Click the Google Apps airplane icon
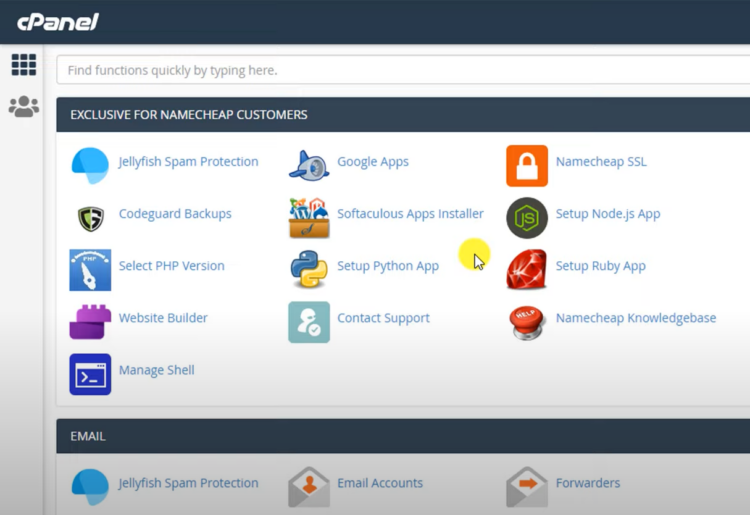The width and height of the screenshot is (750, 515). click(x=309, y=165)
